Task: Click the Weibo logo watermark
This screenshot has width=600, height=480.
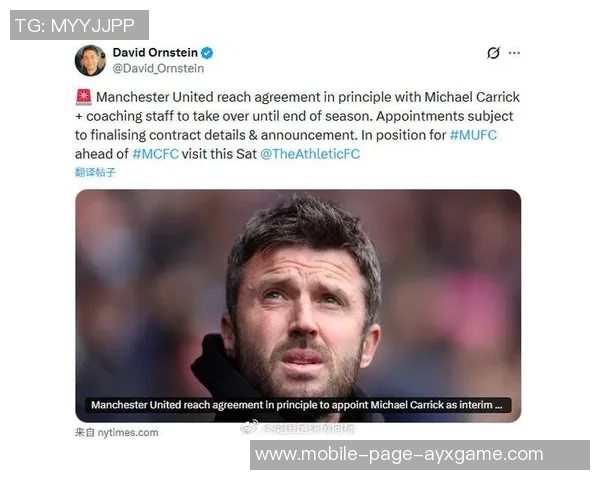Action: 249,427
